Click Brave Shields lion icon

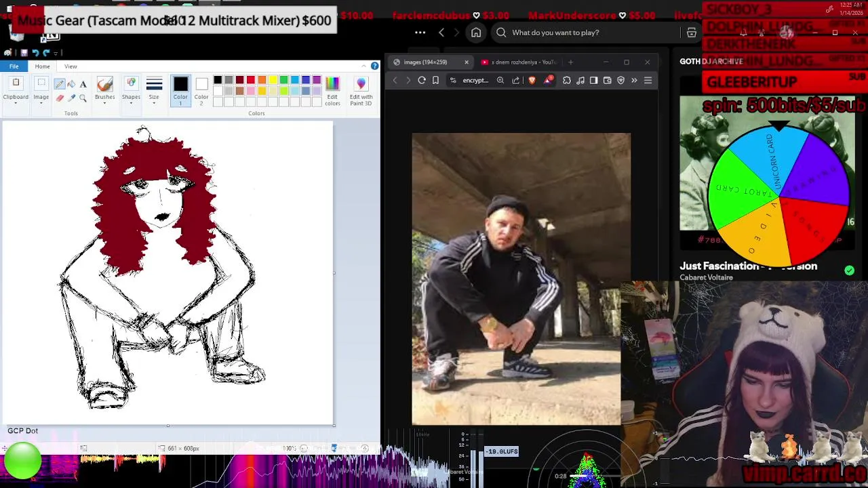pyautogui.click(x=532, y=80)
